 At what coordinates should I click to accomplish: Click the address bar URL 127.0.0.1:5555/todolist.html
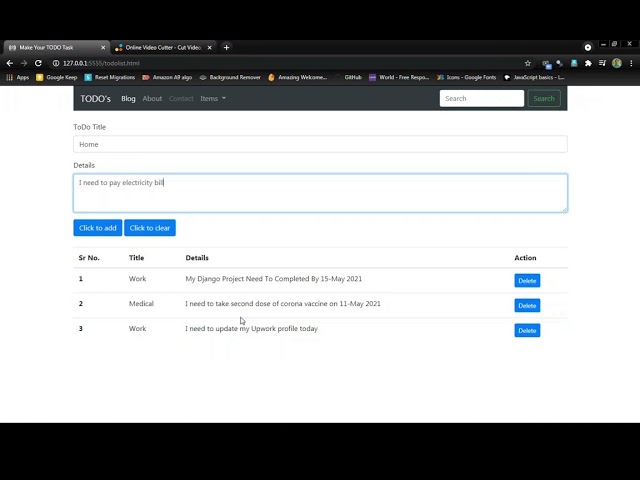point(101,63)
